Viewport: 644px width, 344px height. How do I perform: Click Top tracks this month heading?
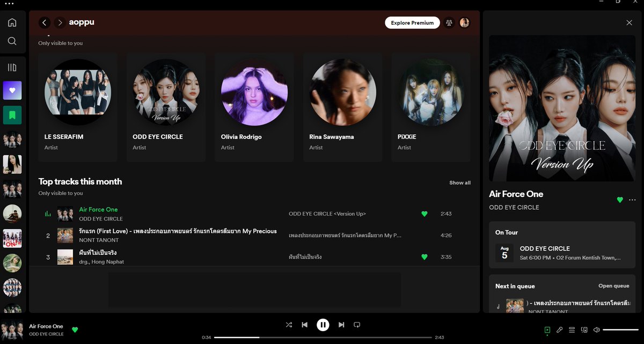pyautogui.click(x=80, y=181)
